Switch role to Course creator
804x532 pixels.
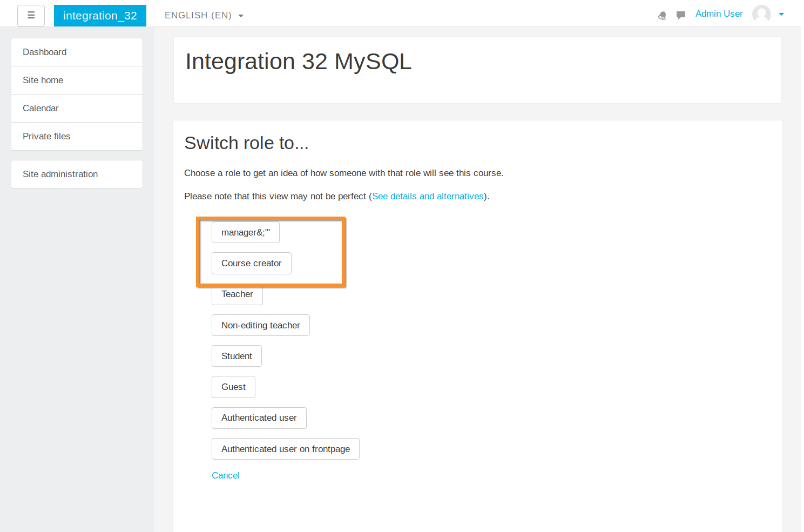(x=252, y=263)
